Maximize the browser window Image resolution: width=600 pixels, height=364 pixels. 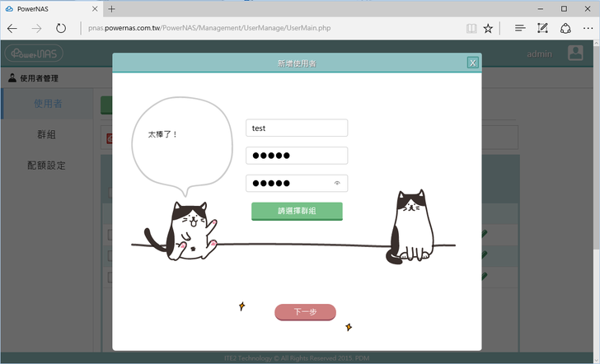coord(564,9)
